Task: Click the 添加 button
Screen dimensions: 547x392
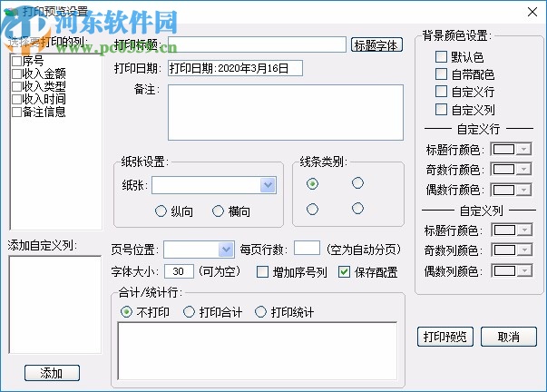Action: click(52, 373)
